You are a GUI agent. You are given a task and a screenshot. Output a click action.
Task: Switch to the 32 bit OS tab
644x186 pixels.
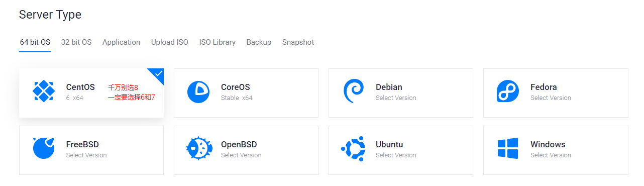(x=76, y=42)
